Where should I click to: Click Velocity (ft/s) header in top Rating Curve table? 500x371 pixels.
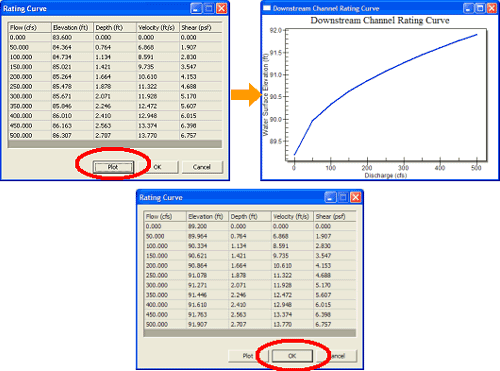[157, 28]
